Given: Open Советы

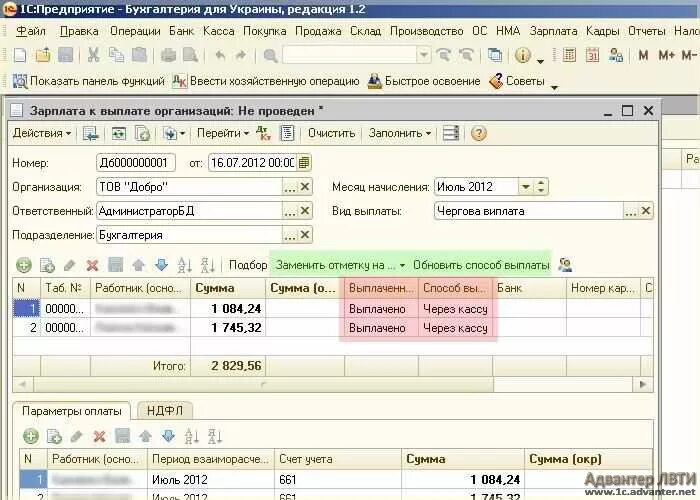Looking at the screenshot, I should click(x=517, y=81).
